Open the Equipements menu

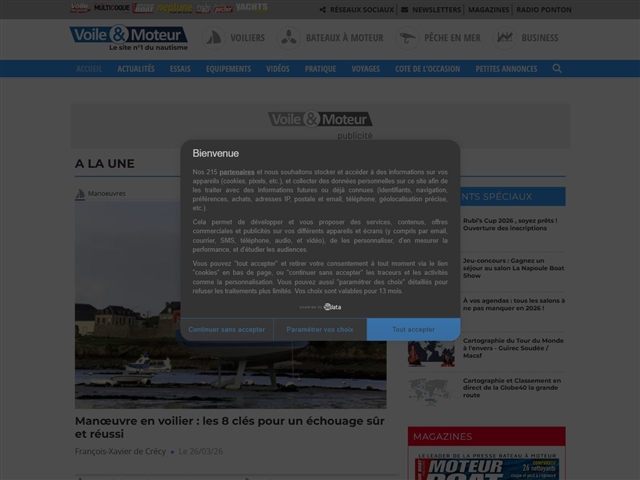(x=228, y=69)
